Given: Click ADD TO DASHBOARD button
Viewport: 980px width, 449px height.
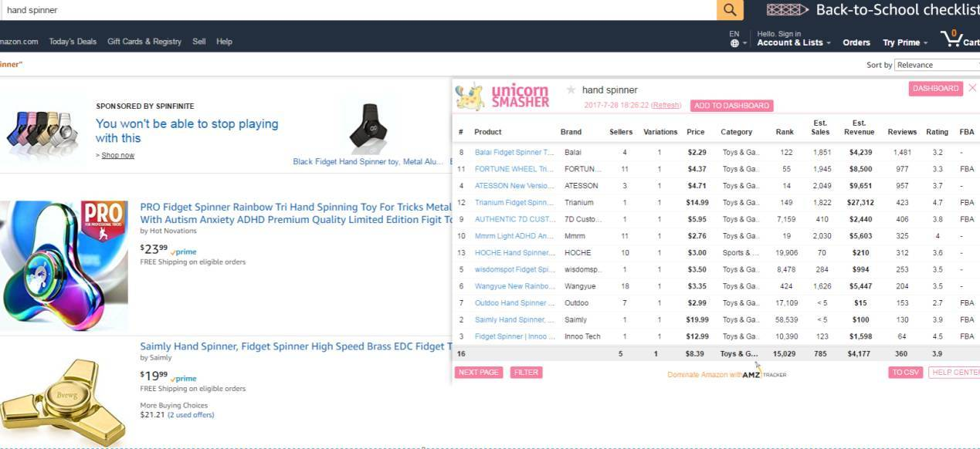Looking at the screenshot, I should (x=731, y=106).
